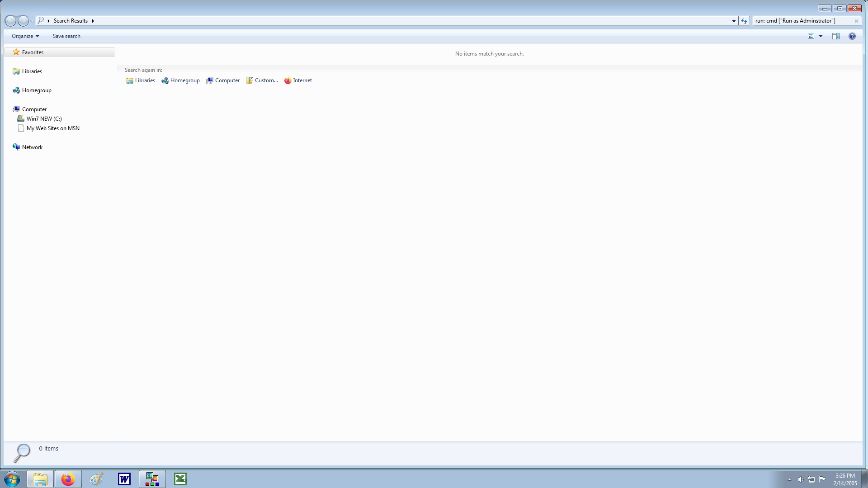
Task: Clear the search box with X
Action: tap(856, 21)
